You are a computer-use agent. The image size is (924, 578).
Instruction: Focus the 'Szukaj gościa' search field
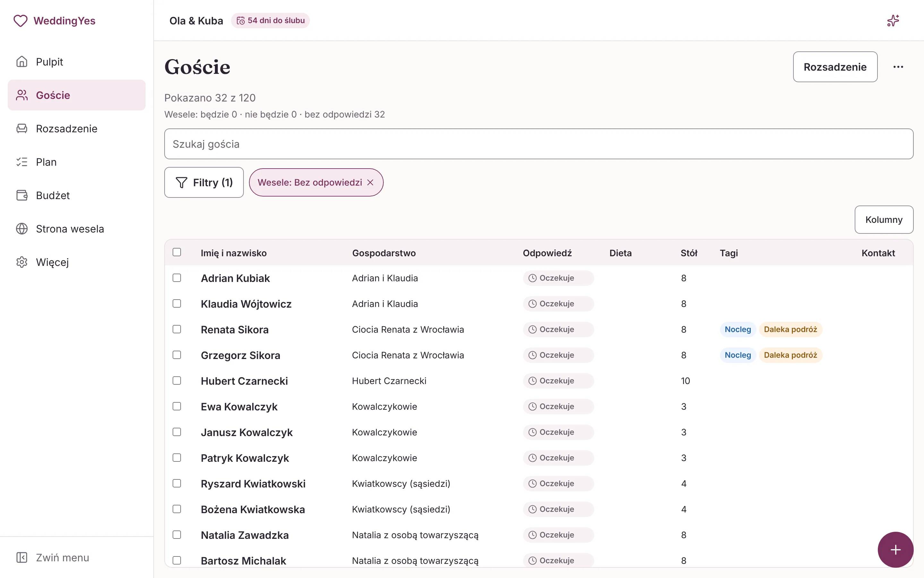click(539, 144)
